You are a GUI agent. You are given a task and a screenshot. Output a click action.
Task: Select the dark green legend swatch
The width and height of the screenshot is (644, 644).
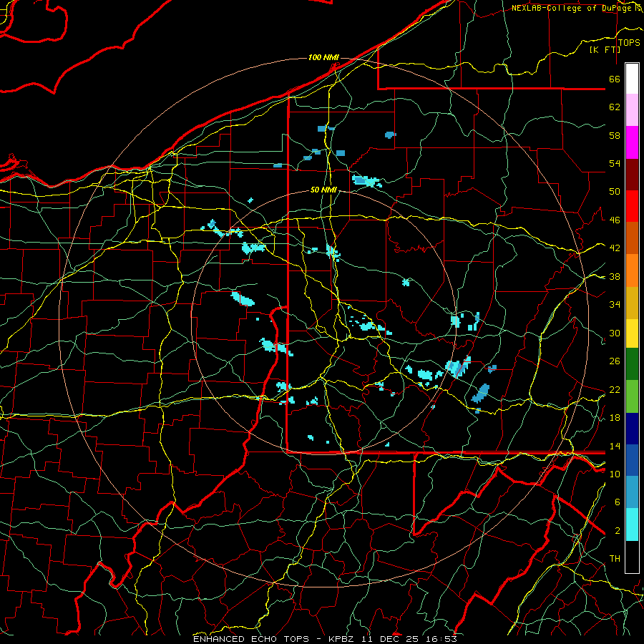pos(632,364)
